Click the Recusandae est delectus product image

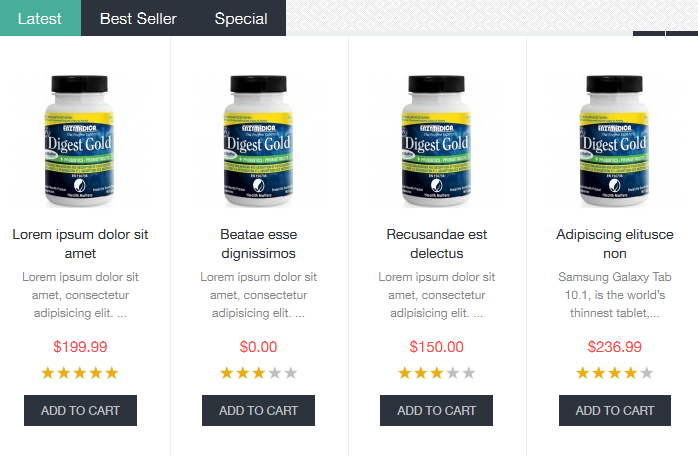tap(436, 140)
